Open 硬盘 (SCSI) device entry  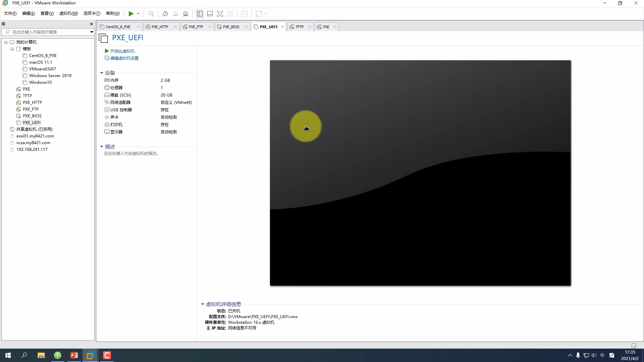(120, 95)
